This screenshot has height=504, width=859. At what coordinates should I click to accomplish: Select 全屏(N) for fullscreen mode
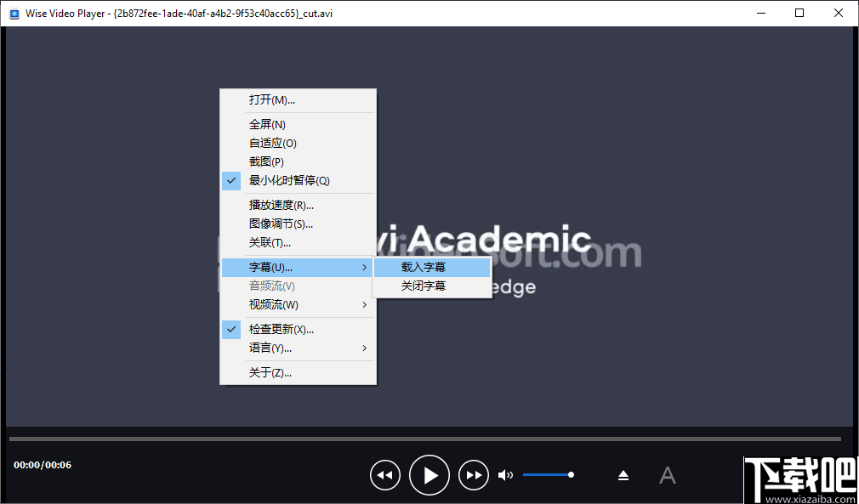(x=265, y=124)
